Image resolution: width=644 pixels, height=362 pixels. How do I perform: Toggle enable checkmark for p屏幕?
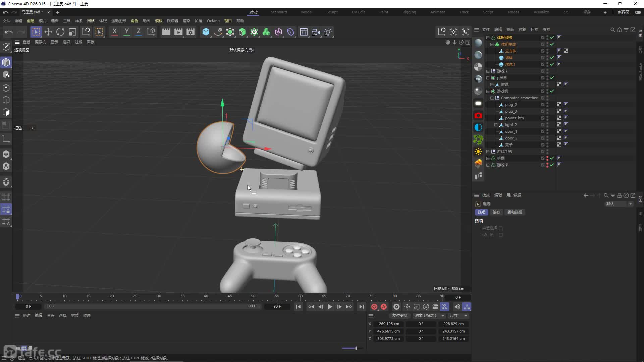(x=552, y=78)
